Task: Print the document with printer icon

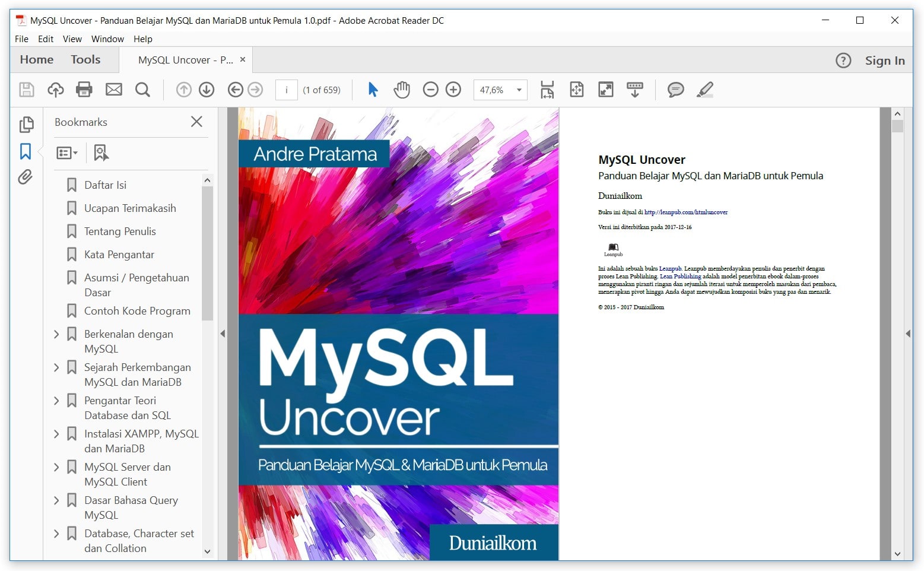Action: (84, 90)
